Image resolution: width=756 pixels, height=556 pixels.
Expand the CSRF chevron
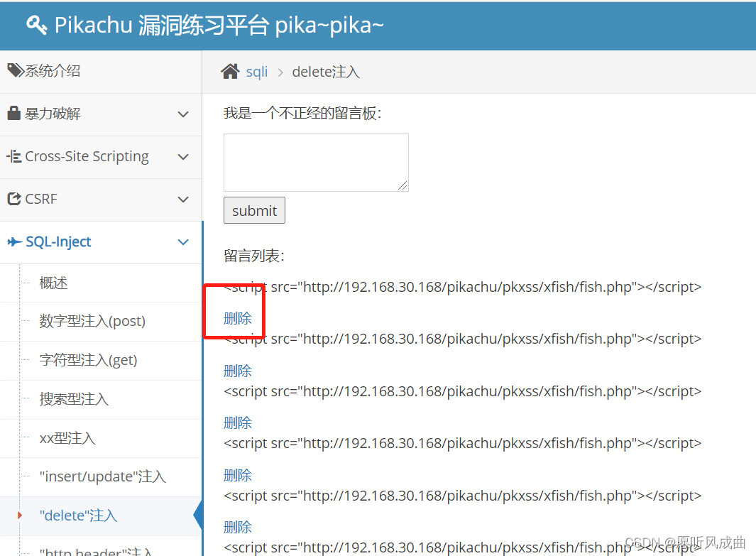(183, 199)
